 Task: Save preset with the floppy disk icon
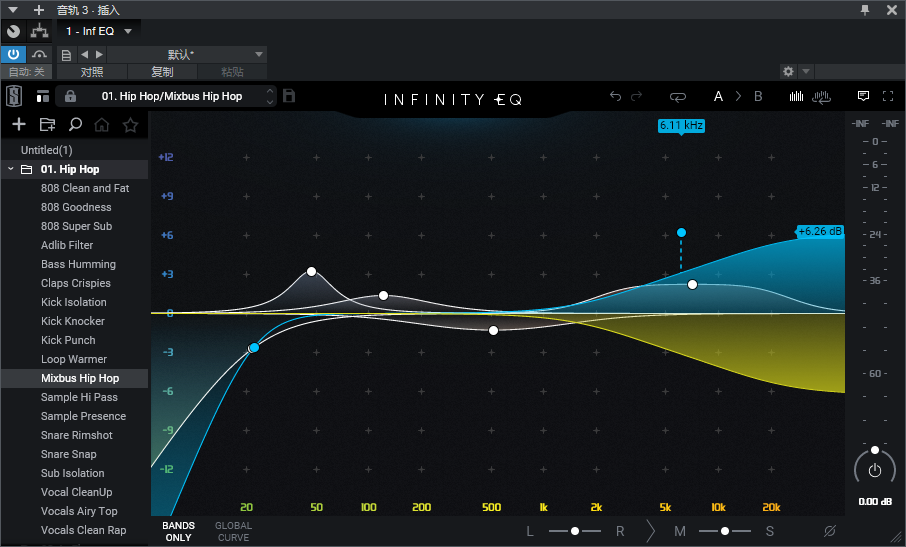(x=289, y=96)
